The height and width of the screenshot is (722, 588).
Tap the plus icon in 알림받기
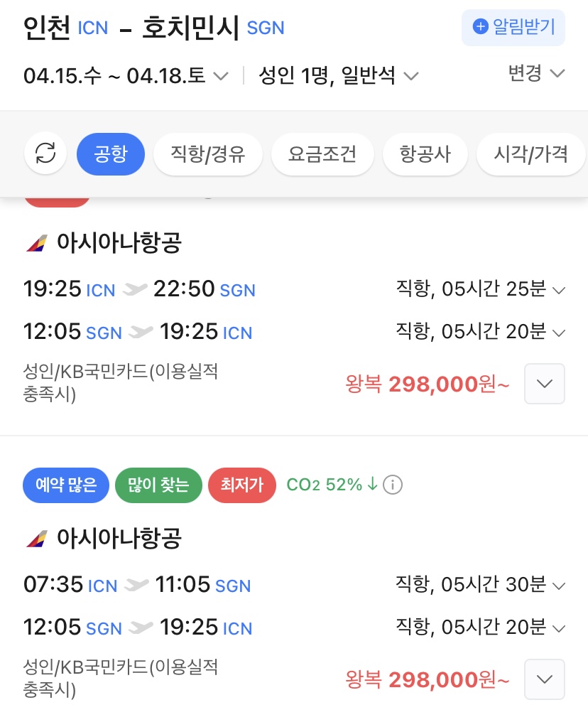tap(481, 27)
